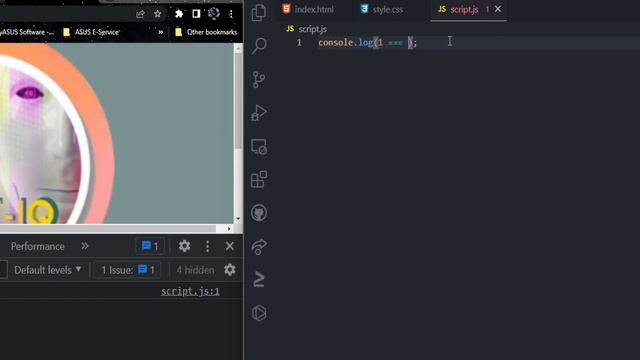The height and width of the screenshot is (360, 640).
Task: Open the DevTools issues counter badge
Action: tap(150, 246)
